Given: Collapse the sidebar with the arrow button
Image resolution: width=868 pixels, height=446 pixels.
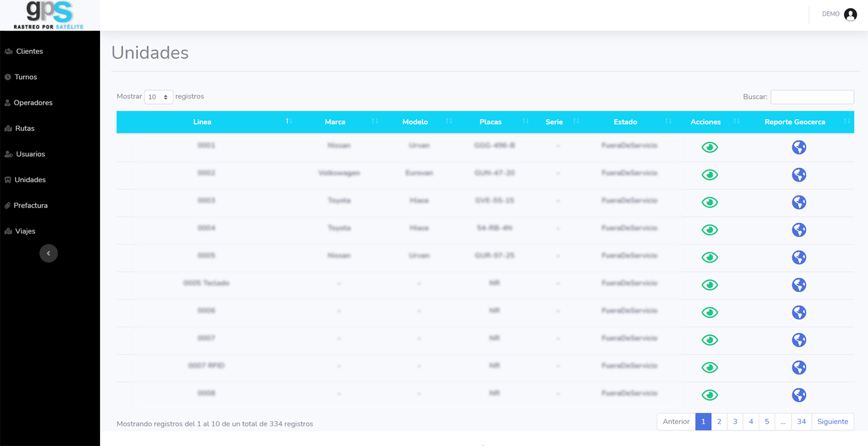Looking at the screenshot, I should [49, 253].
